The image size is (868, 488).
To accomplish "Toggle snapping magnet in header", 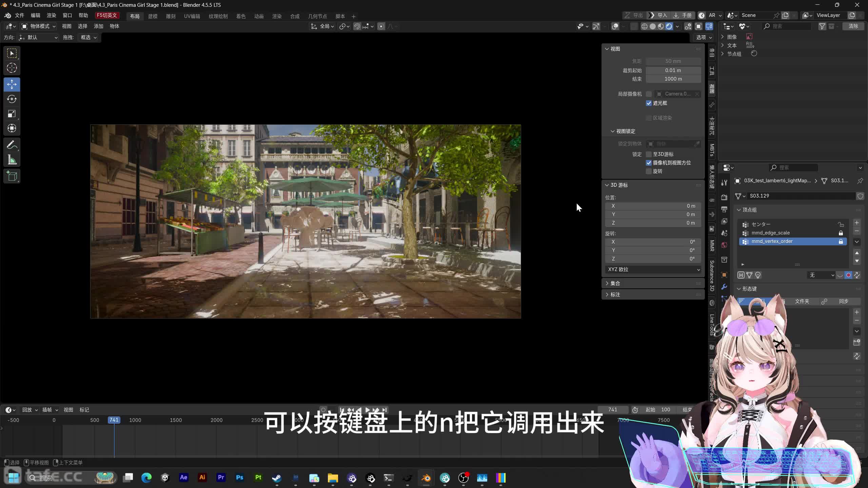I will click(x=357, y=26).
